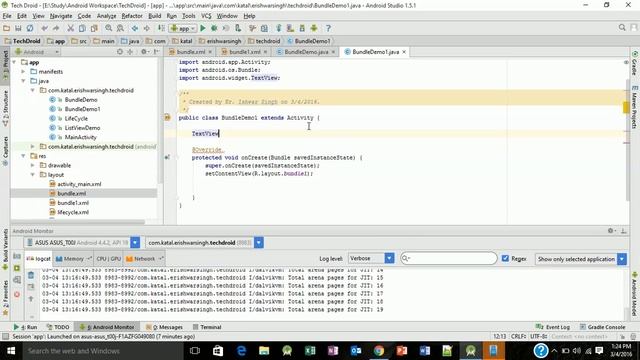Click the Synchronize toolbar icon
Viewport: 640px width, 360px height.
tap(30, 28)
